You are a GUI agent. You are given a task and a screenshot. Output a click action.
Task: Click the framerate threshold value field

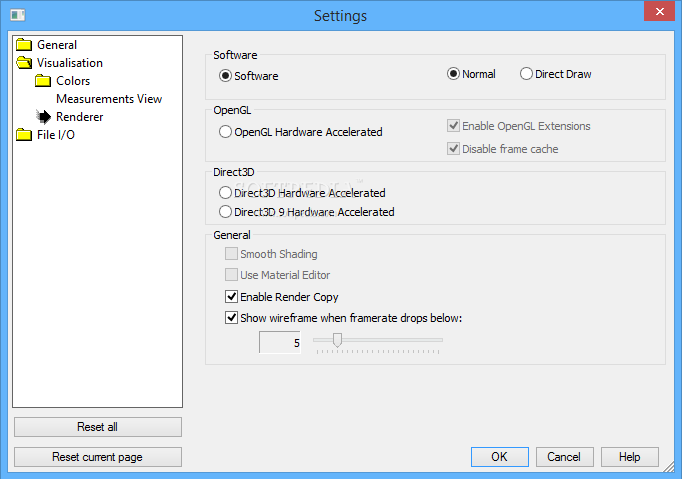click(x=280, y=342)
